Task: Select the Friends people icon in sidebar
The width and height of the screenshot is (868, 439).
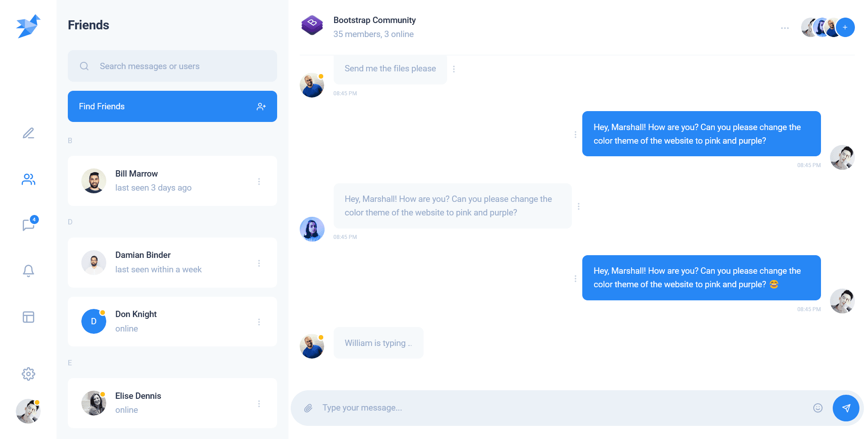Action: click(x=28, y=179)
